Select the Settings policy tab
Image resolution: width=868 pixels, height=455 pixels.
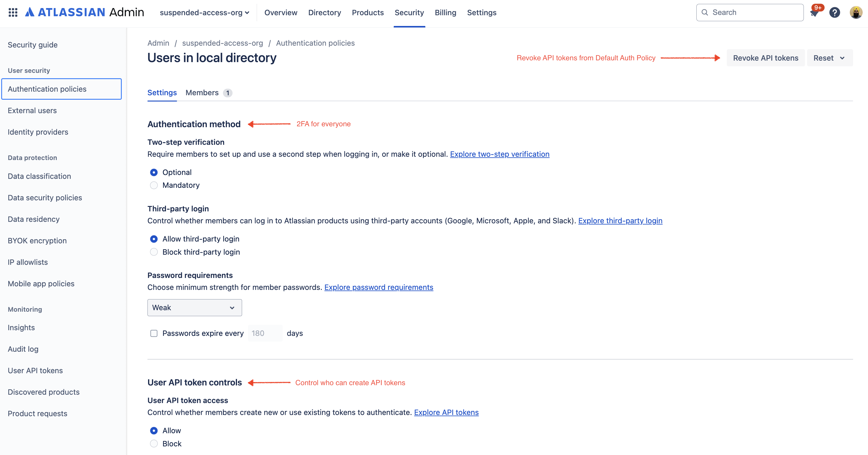[x=162, y=93]
